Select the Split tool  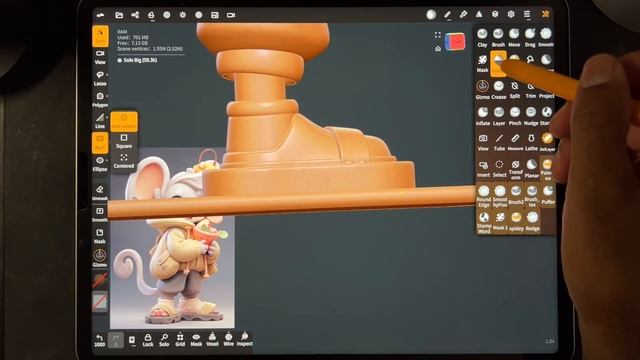click(x=515, y=90)
